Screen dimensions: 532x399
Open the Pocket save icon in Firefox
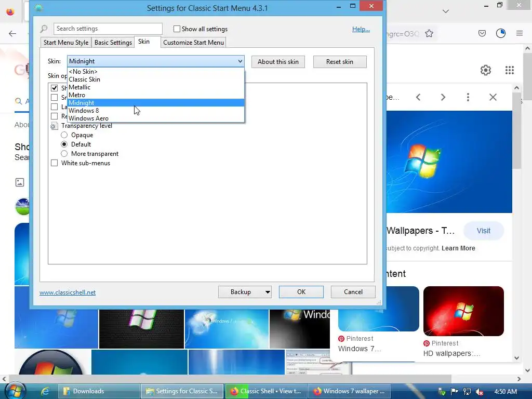482,33
